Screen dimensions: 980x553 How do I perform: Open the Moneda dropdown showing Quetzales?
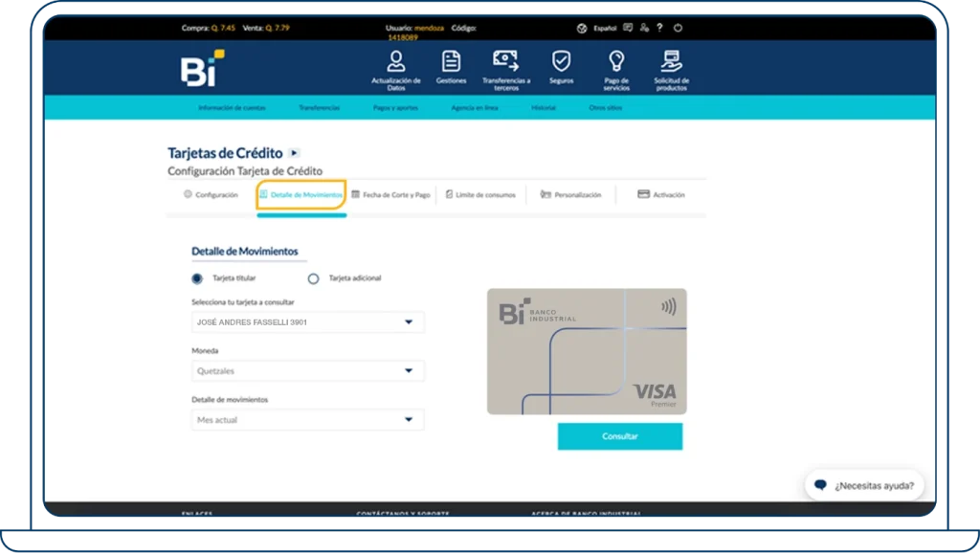307,371
